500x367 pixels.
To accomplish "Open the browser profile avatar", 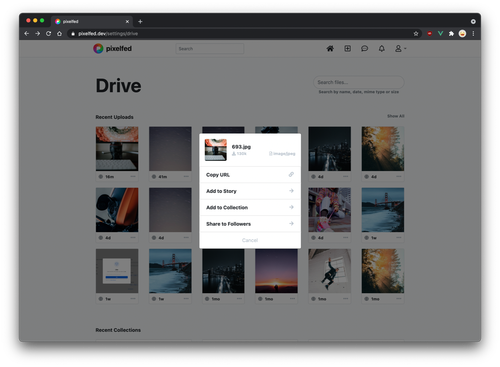I will pos(462,34).
